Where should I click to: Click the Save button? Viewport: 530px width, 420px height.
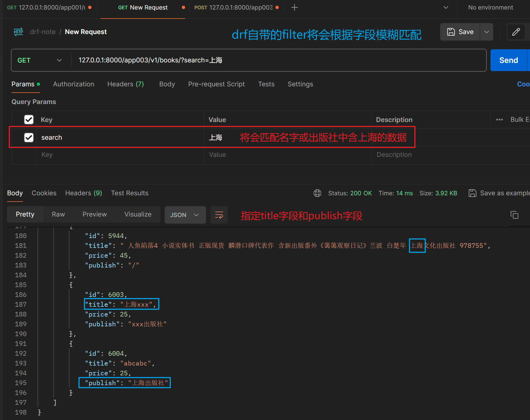(460, 32)
